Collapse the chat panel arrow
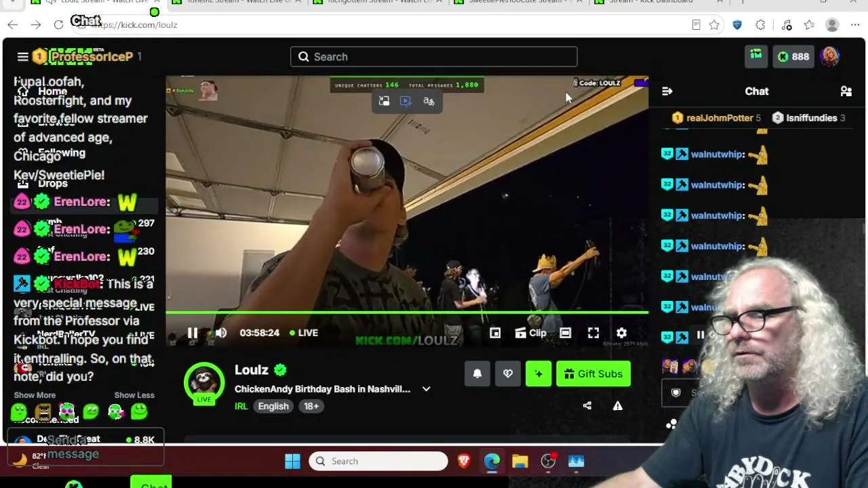The height and width of the screenshot is (488, 868). tap(667, 91)
